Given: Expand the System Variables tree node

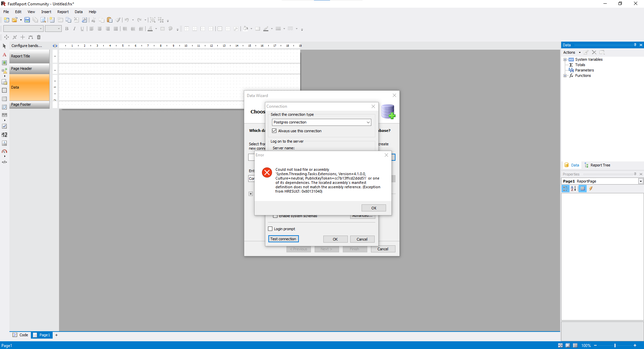Looking at the screenshot, I should [x=566, y=59].
